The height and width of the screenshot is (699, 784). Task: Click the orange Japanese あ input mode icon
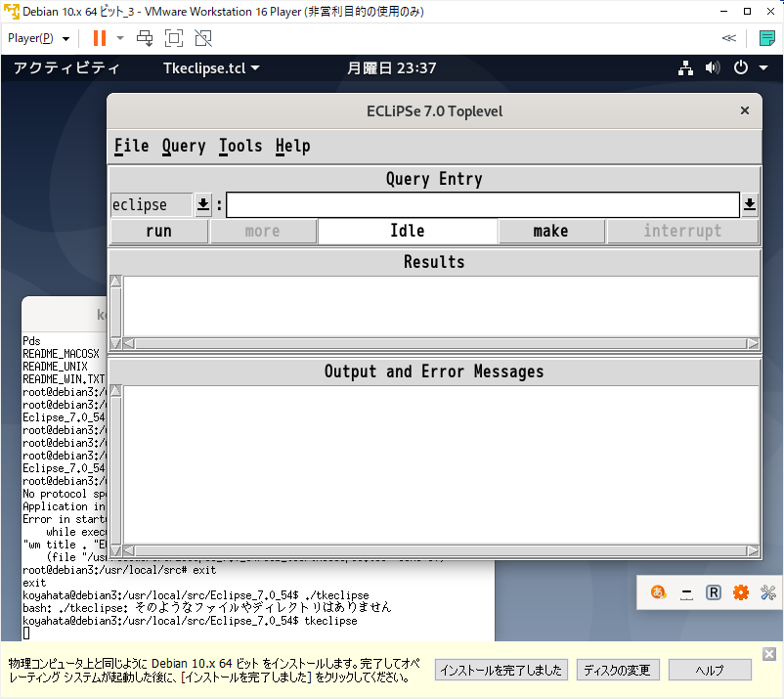pyautogui.click(x=658, y=592)
